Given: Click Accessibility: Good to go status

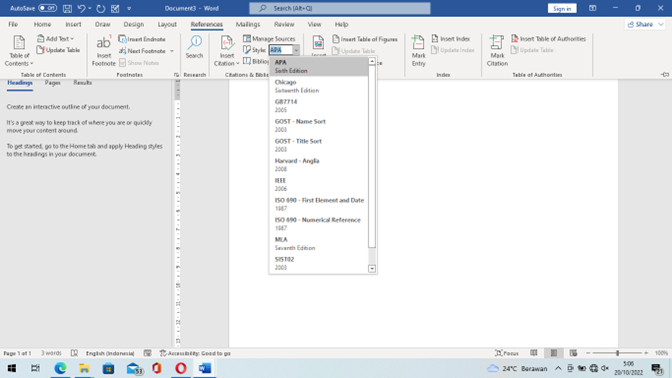Looking at the screenshot, I should coord(195,353).
